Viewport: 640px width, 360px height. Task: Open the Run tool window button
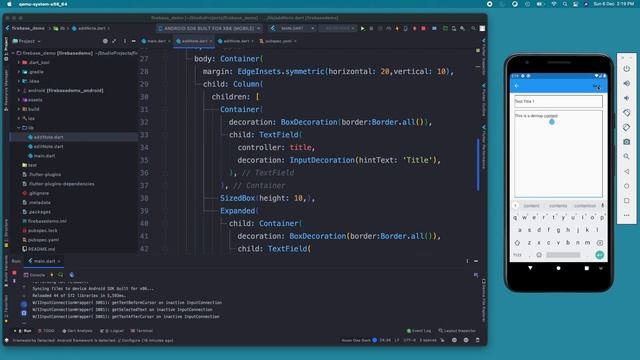click(24, 331)
